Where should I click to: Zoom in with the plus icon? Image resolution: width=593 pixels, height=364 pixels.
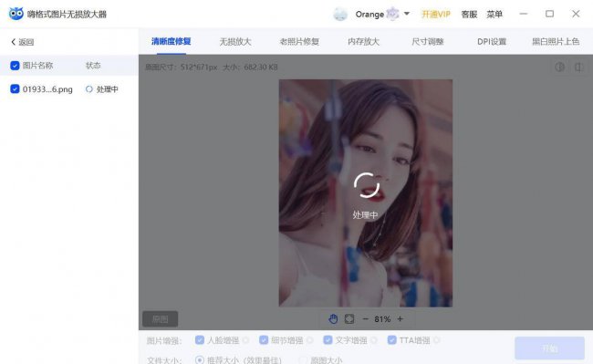(x=401, y=319)
